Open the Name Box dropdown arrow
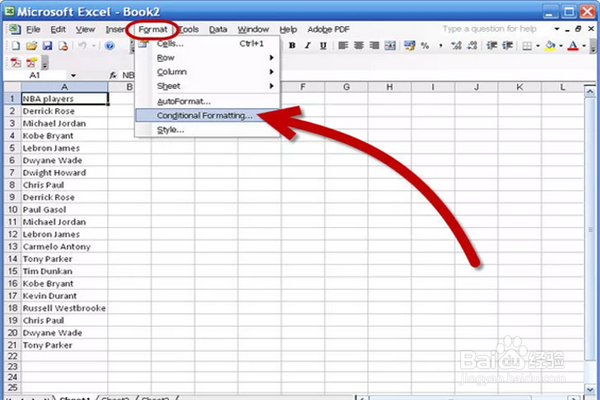The width and height of the screenshot is (600, 400). pos(73,75)
